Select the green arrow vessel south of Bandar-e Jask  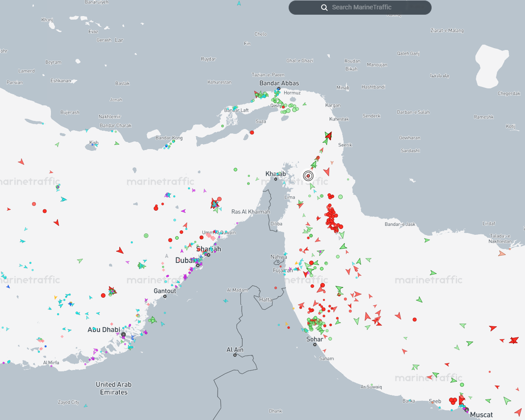tap(427, 240)
